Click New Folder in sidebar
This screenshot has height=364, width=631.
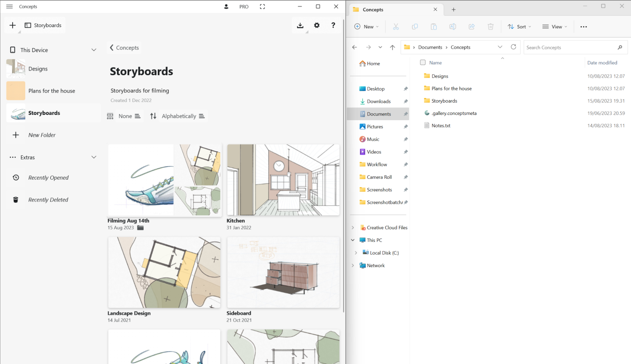(x=42, y=135)
